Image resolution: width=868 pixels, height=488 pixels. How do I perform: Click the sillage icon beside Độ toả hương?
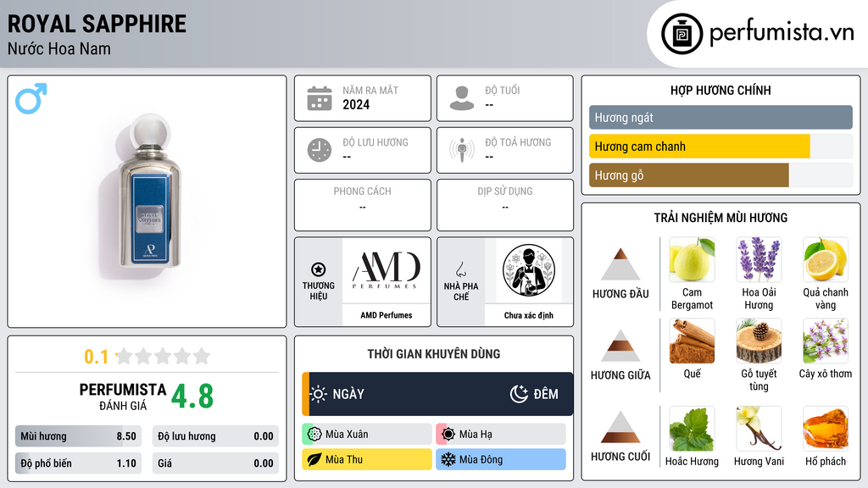(x=462, y=150)
